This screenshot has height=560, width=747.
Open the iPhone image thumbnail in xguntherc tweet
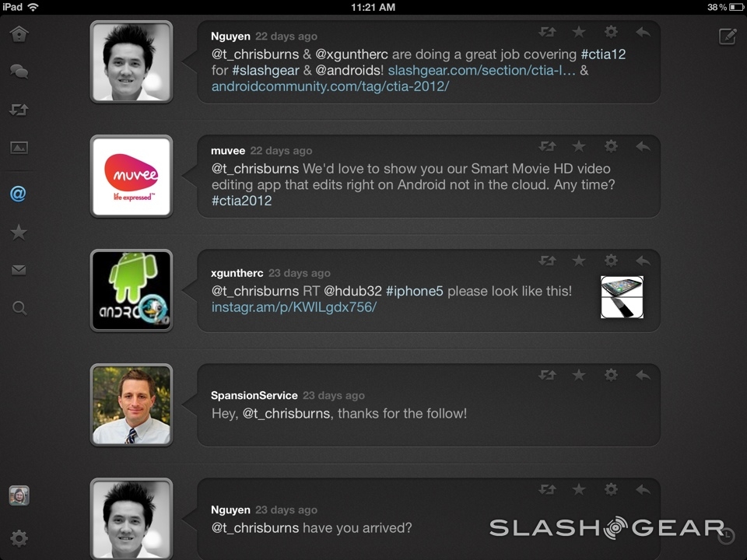coord(622,296)
